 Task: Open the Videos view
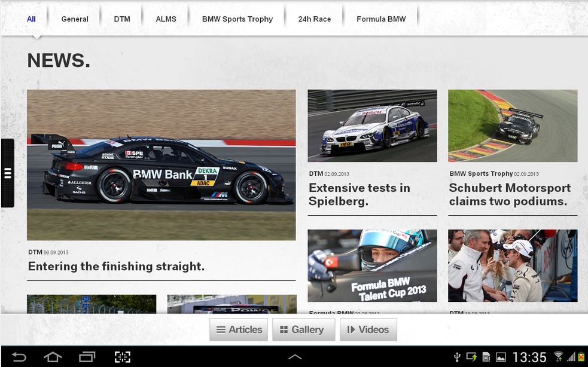(368, 329)
